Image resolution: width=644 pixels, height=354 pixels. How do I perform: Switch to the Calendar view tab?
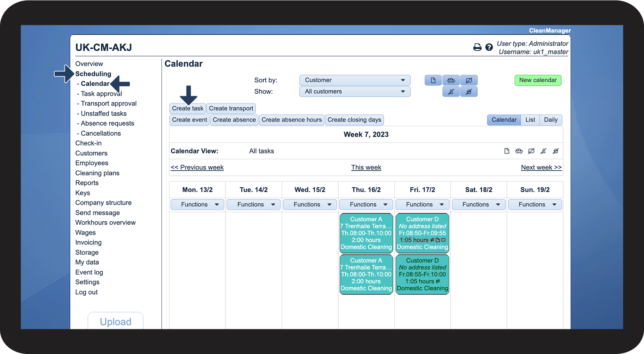504,120
